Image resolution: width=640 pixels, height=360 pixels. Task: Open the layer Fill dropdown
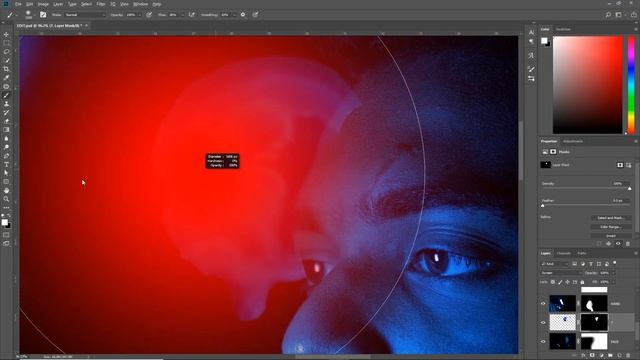[613, 282]
